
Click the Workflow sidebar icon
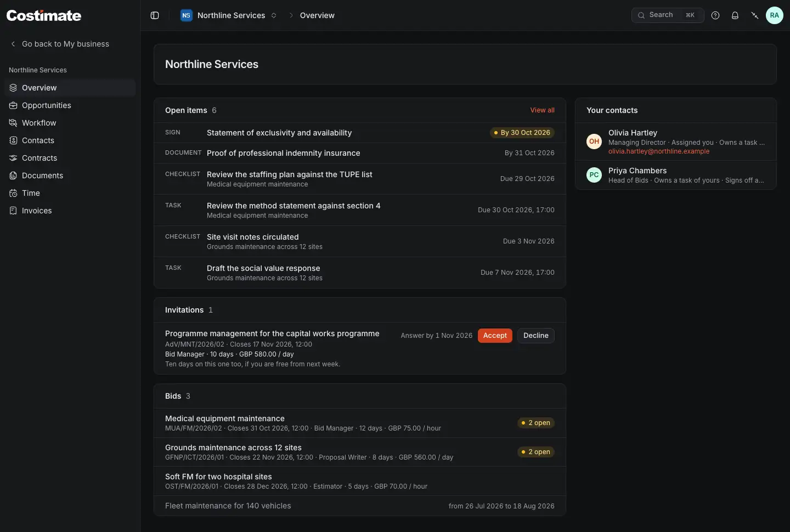[13, 123]
